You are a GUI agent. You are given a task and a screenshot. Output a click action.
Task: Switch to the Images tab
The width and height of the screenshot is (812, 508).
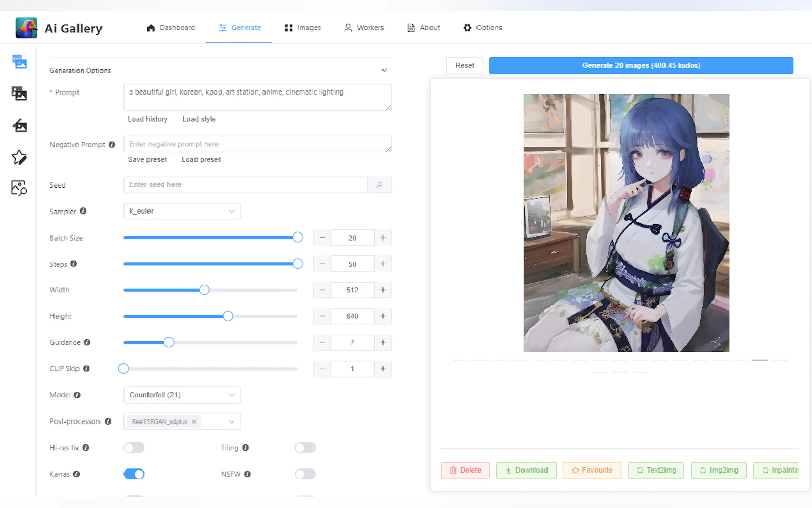point(303,28)
